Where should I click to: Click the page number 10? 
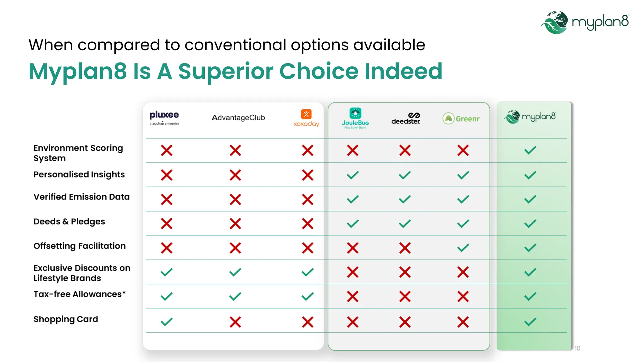pos(577,348)
